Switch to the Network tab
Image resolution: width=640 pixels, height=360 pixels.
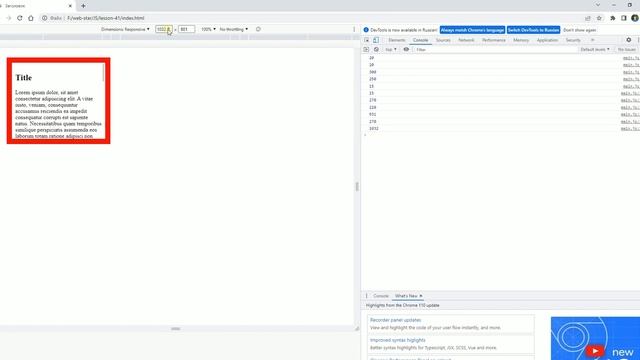tap(466, 40)
